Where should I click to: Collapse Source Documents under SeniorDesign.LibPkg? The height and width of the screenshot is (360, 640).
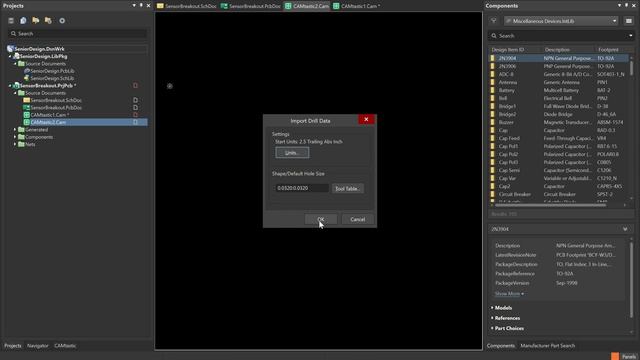pyautogui.click(x=15, y=64)
